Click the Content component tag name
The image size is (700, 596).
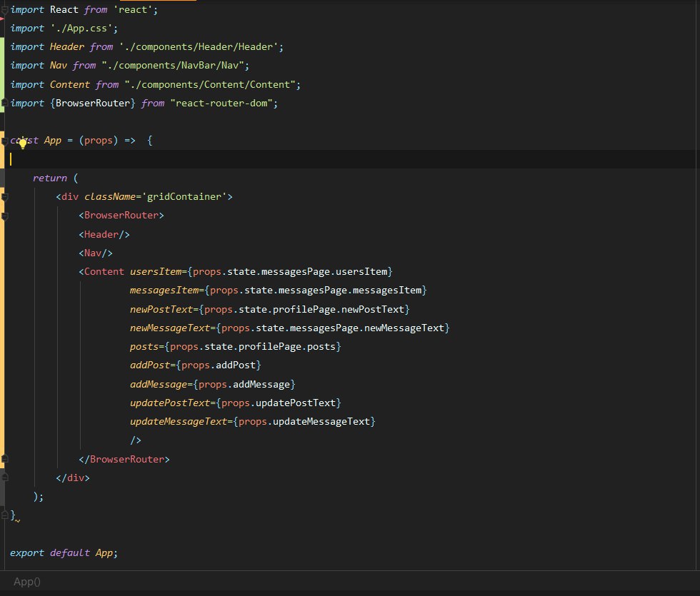[x=104, y=272]
